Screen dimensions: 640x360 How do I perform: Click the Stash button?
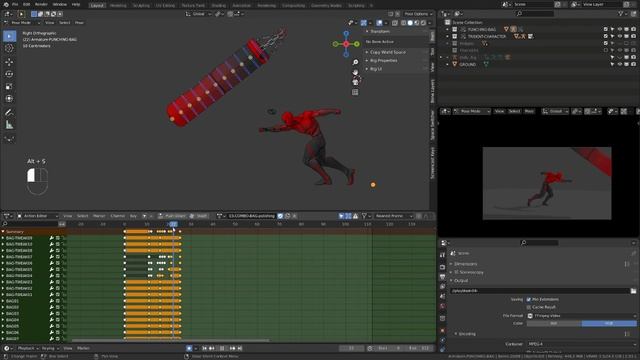pyautogui.click(x=198, y=216)
